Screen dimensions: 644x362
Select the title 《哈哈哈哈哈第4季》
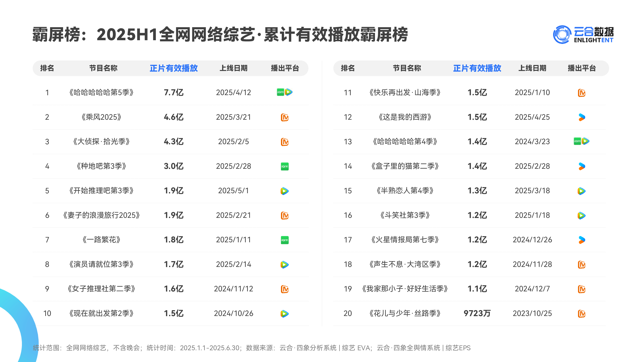pyautogui.click(x=405, y=141)
